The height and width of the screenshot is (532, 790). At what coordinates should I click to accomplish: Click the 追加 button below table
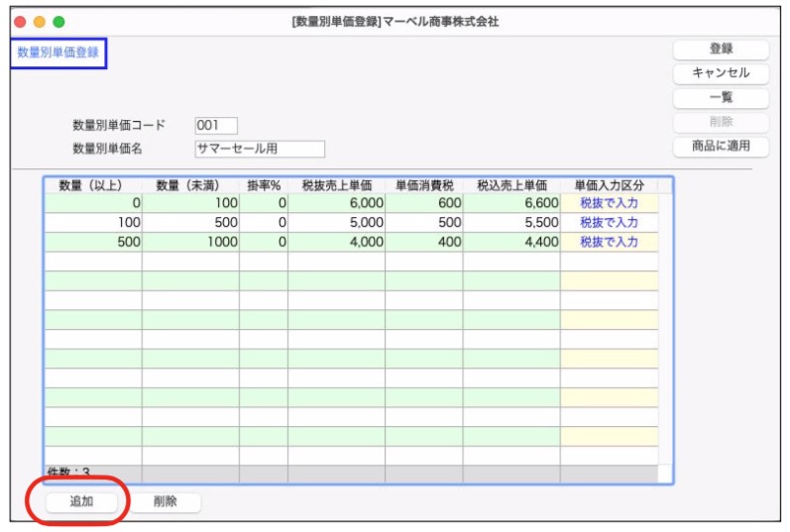[81, 501]
